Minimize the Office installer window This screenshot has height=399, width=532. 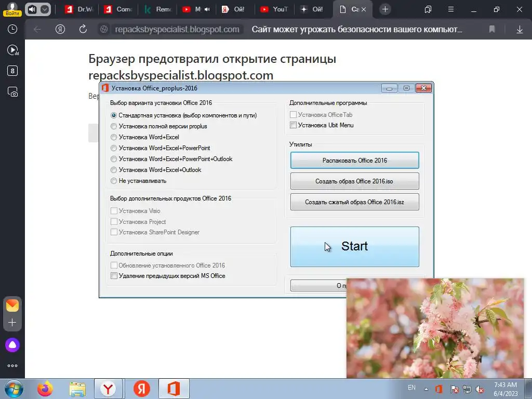[389, 88]
